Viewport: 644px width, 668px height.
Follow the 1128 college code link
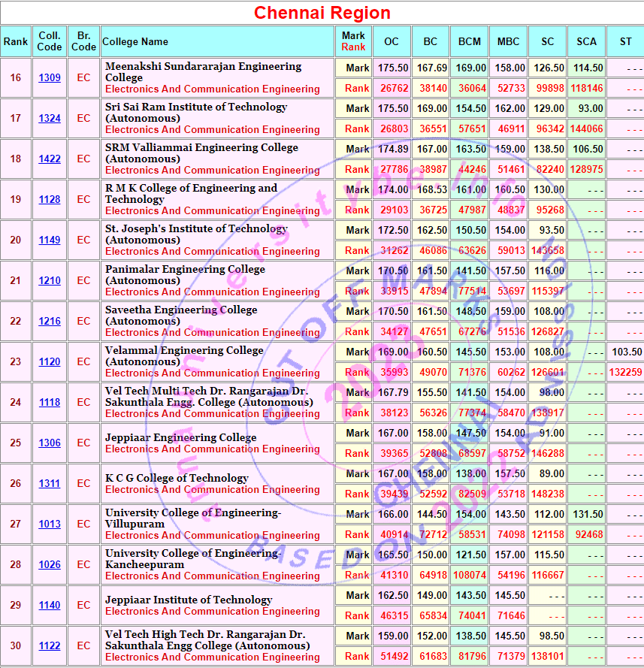tap(50, 199)
